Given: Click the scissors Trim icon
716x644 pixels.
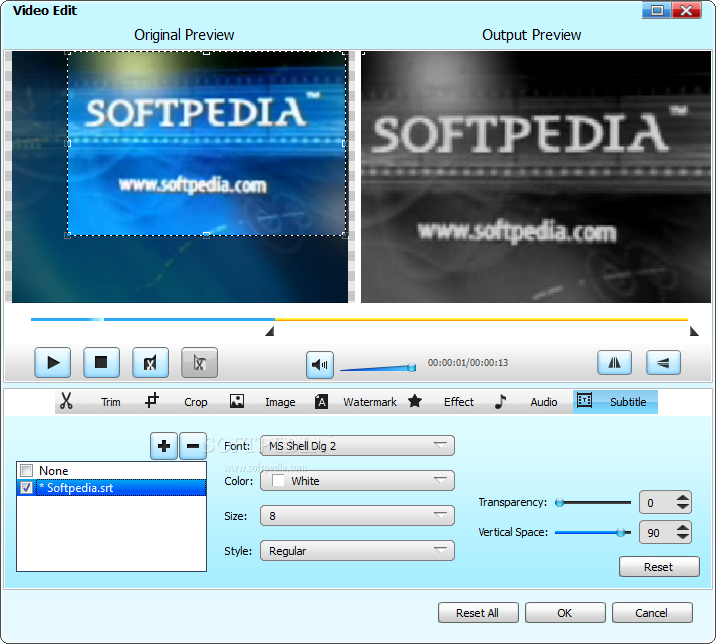Looking at the screenshot, I should point(67,401).
